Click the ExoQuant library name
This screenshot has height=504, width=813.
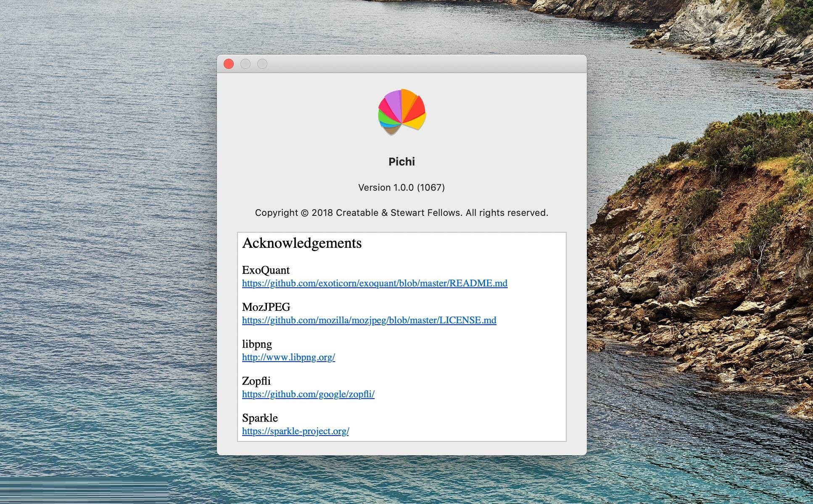click(266, 270)
